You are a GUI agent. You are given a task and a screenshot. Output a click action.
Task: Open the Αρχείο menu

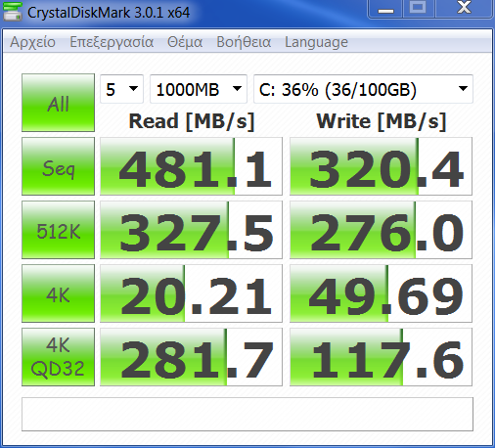coord(32,42)
